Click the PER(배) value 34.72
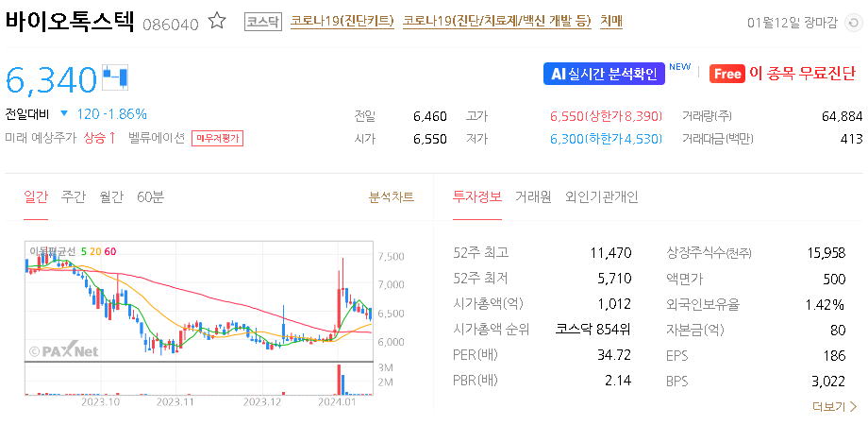Viewport: 868px width, 425px height. (614, 355)
